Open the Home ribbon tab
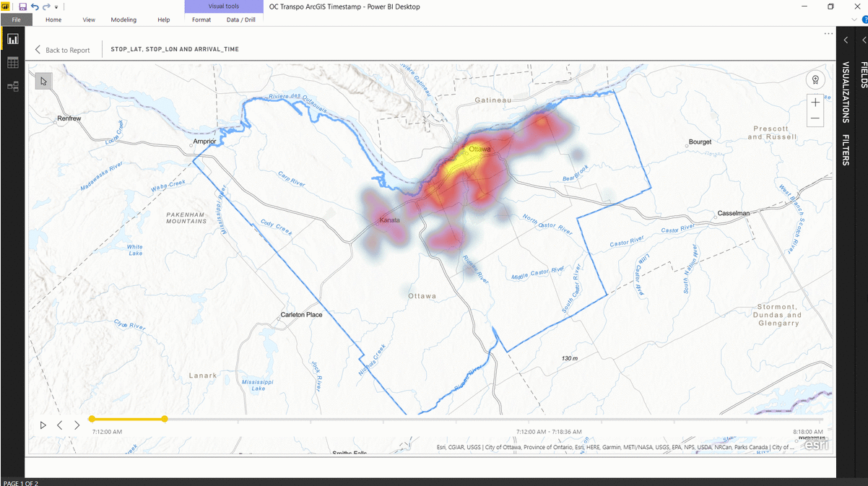Image resolution: width=868 pixels, height=486 pixels. click(x=53, y=19)
